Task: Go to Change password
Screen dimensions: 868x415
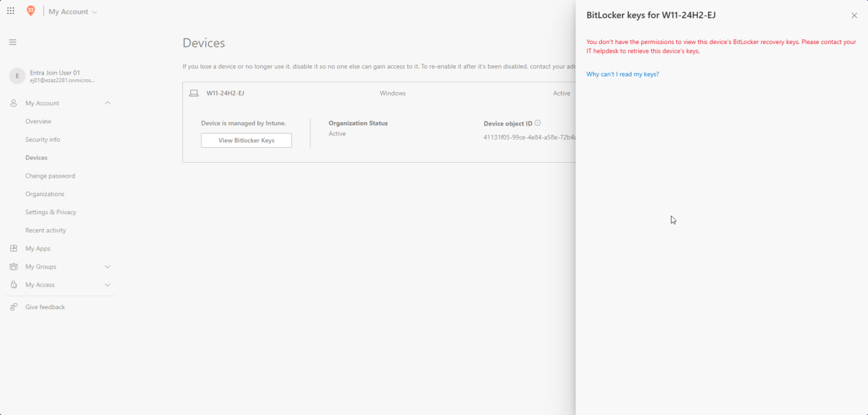Action: point(50,176)
